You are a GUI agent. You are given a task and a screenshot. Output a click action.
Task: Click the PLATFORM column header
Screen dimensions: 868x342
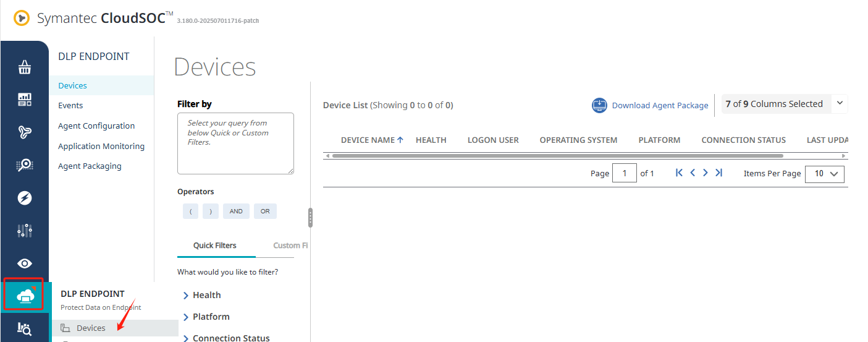pyautogui.click(x=659, y=140)
